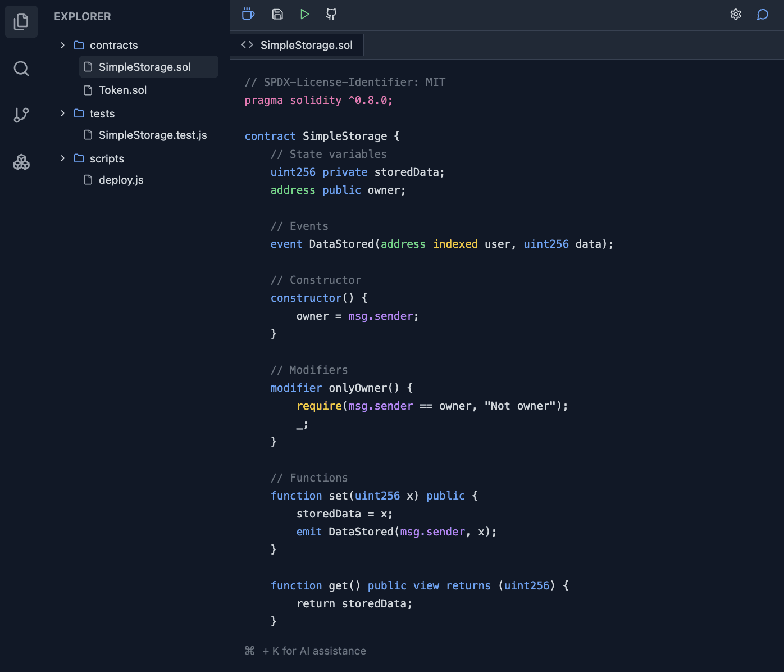Run the contract with the play icon

[304, 14]
